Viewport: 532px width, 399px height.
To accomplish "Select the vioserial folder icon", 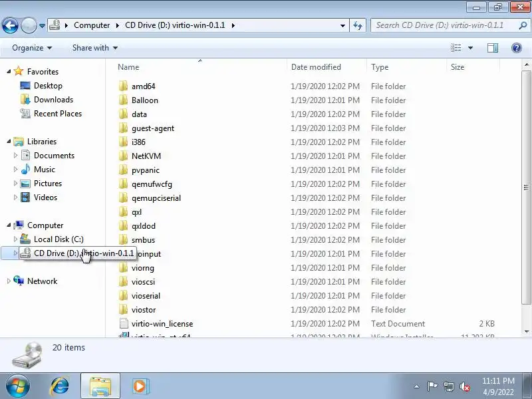I will pos(124,295).
